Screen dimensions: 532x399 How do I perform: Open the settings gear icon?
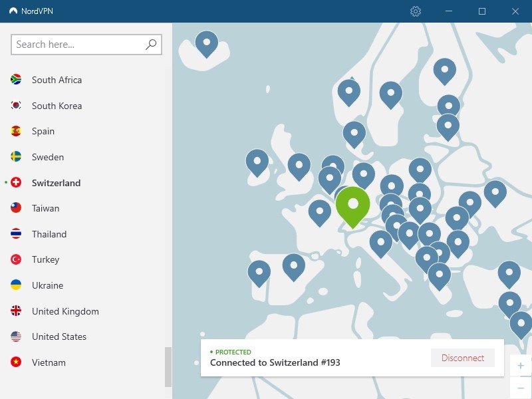pos(415,11)
